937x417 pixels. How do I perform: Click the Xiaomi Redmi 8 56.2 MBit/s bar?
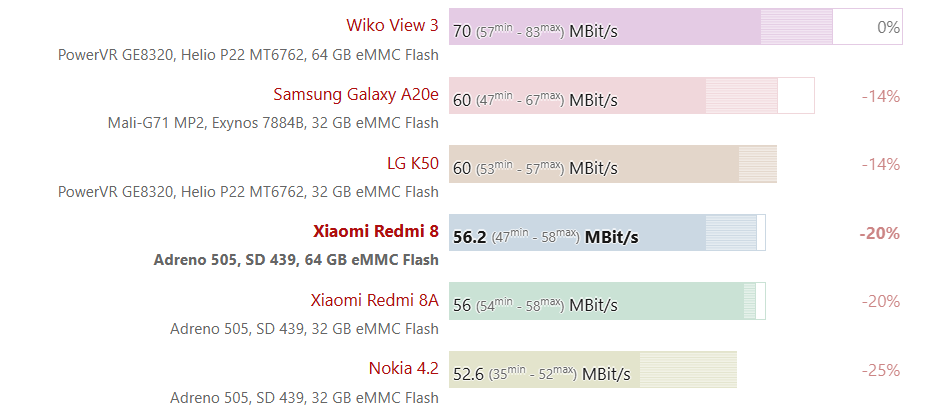tap(606, 233)
